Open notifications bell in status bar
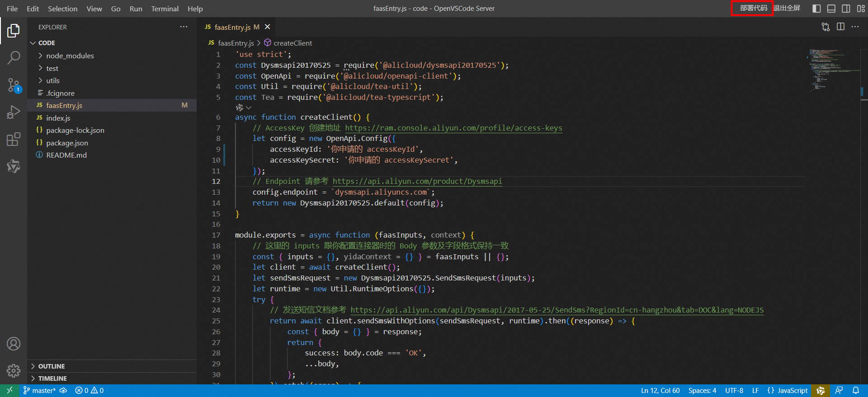The width and height of the screenshot is (868, 397). click(856, 391)
